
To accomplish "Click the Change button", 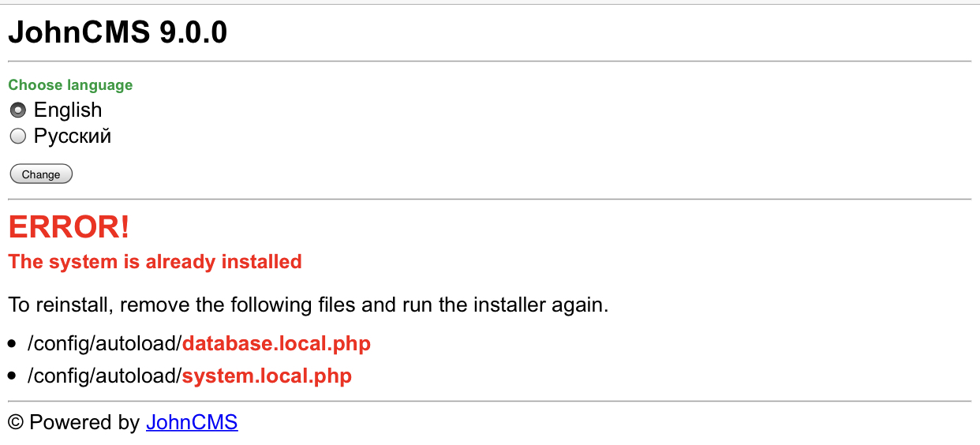I will 41,174.
